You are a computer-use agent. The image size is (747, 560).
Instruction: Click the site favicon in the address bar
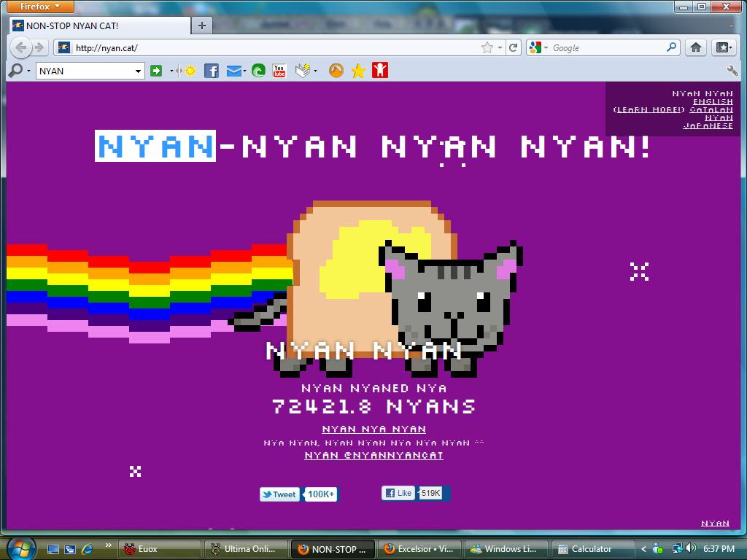[x=64, y=47]
